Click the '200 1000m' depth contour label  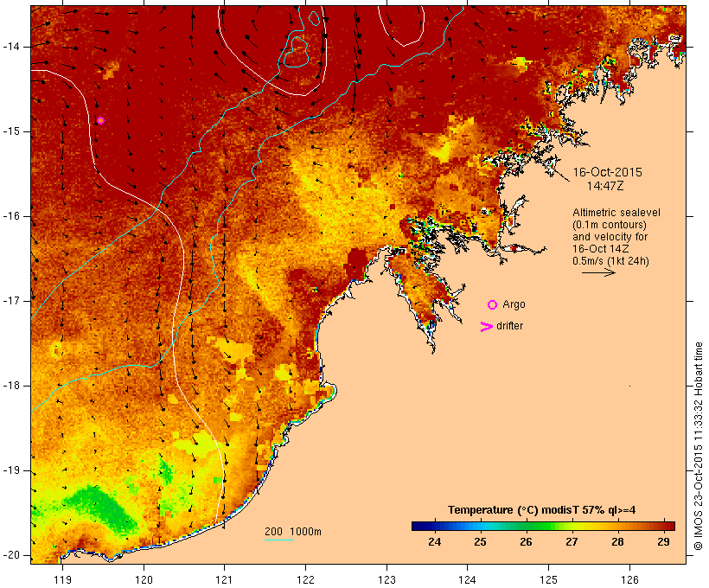(x=293, y=532)
